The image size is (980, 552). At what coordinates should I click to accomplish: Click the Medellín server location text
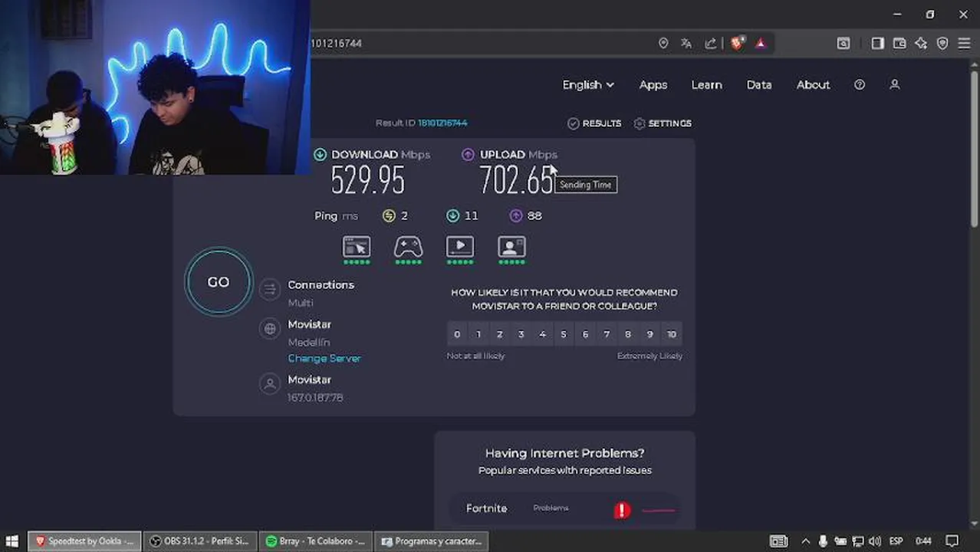(x=309, y=342)
